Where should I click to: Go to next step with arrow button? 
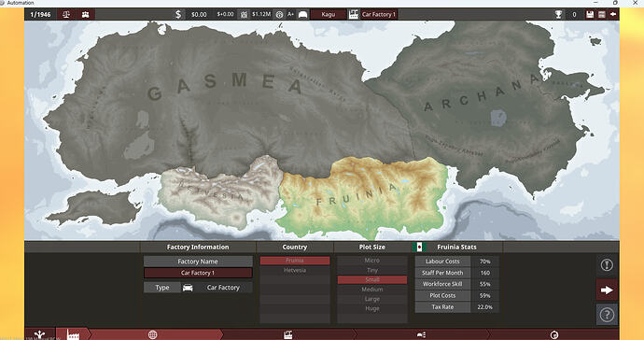[607, 290]
